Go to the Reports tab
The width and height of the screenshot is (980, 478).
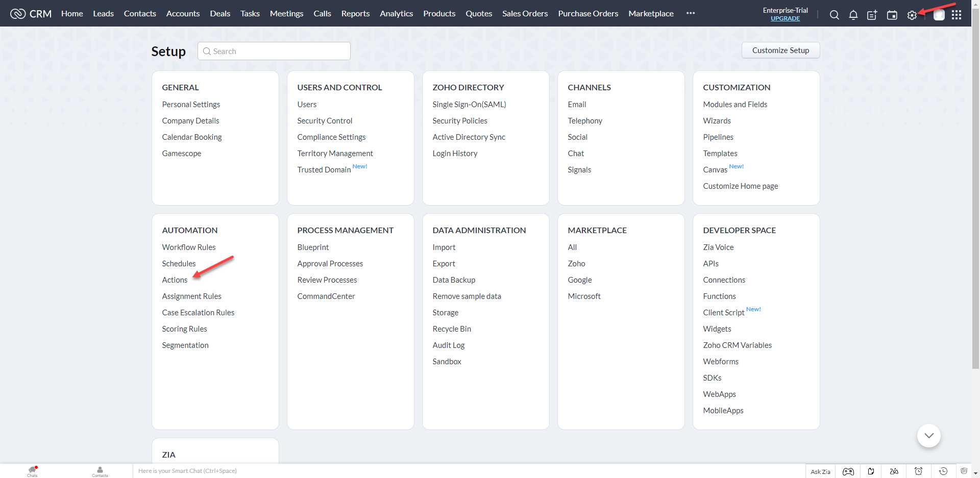(355, 13)
